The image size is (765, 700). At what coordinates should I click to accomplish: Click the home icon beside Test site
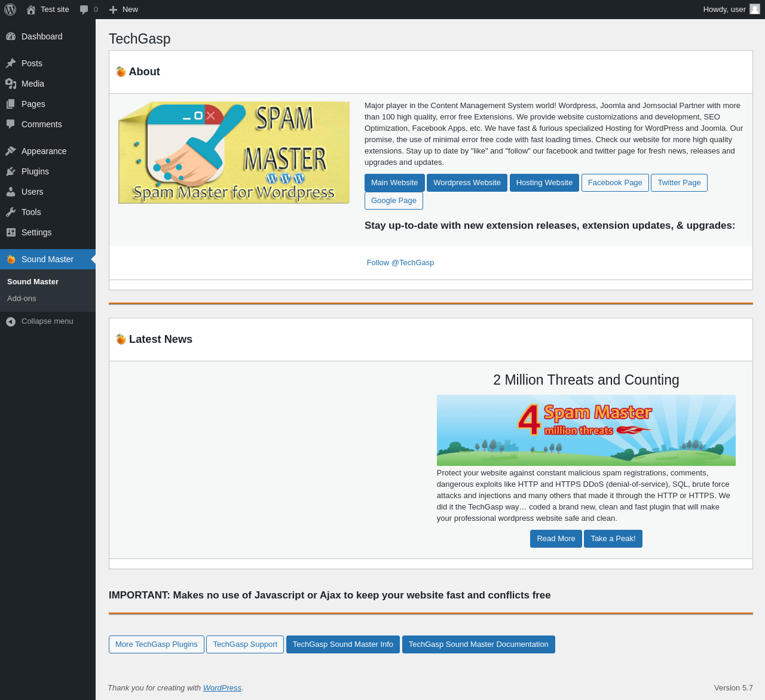(31, 10)
